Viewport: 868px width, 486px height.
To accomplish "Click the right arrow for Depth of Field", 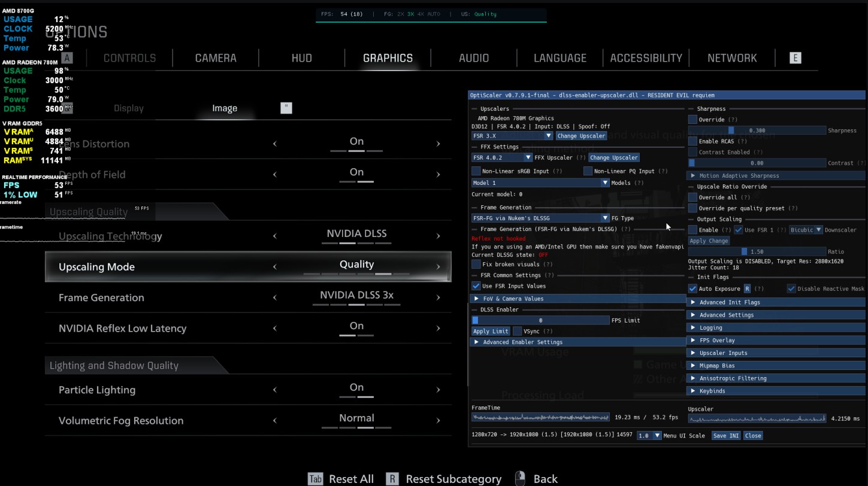I will pyautogui.click(x=438, y=175).
